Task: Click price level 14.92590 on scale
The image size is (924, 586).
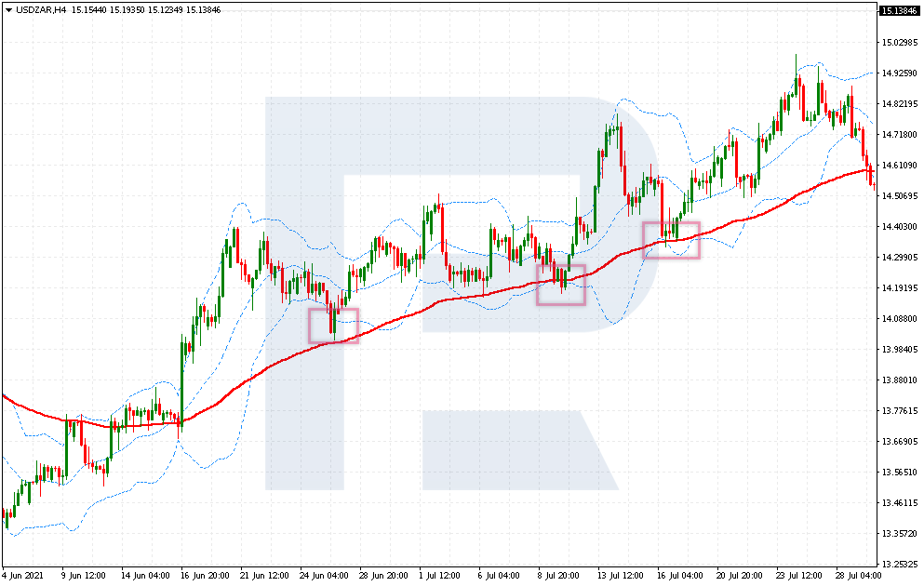Action: (x=899, y=73)
